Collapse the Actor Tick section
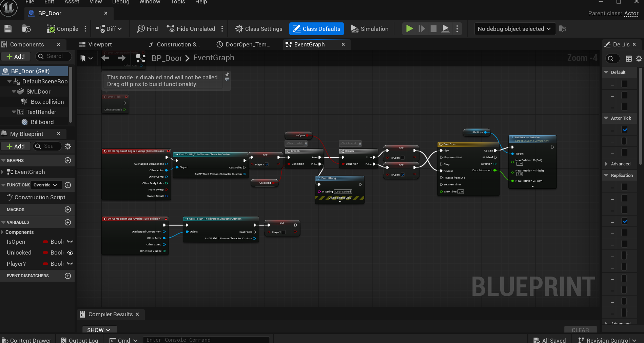 coord(606,118)
